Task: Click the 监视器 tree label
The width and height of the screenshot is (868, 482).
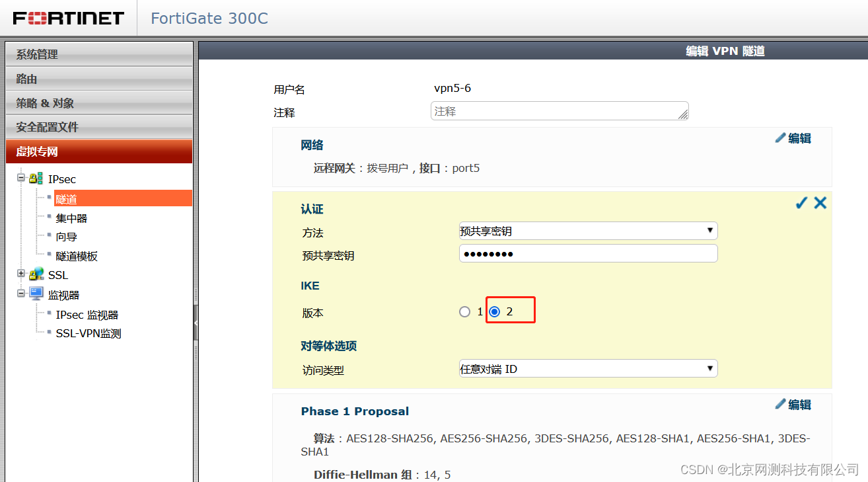Action: (x=63, y=295)
